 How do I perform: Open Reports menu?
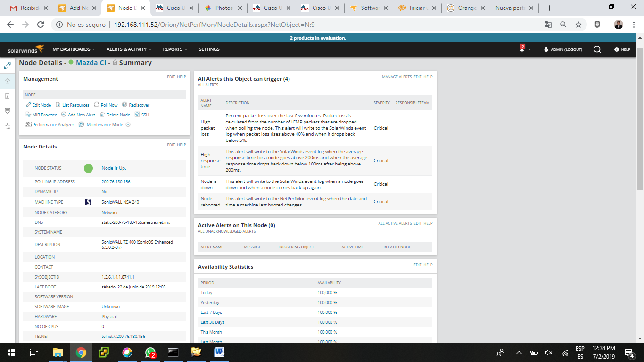(x=175, y=49)
